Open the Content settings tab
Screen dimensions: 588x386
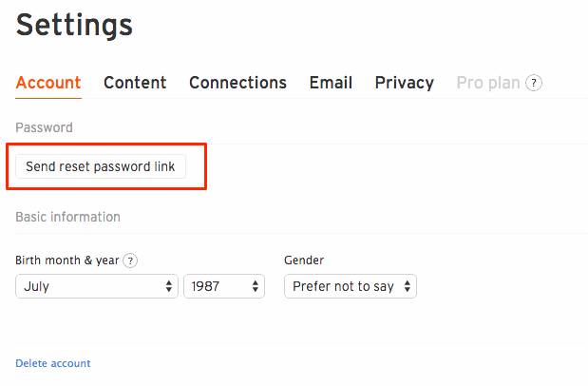tap(135, 83)
